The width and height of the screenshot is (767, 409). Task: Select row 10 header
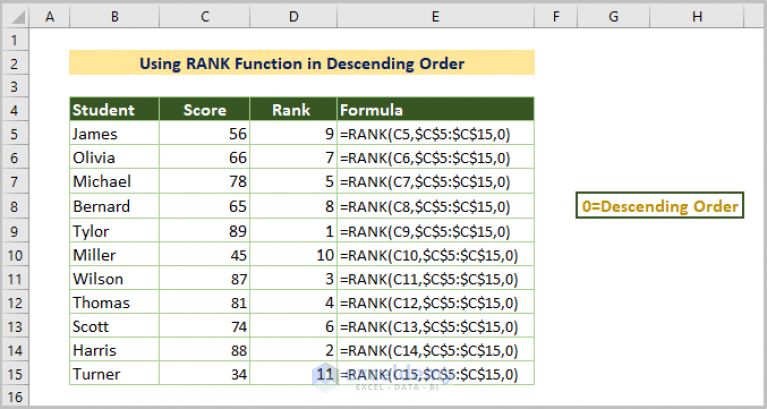coord(15,254)
